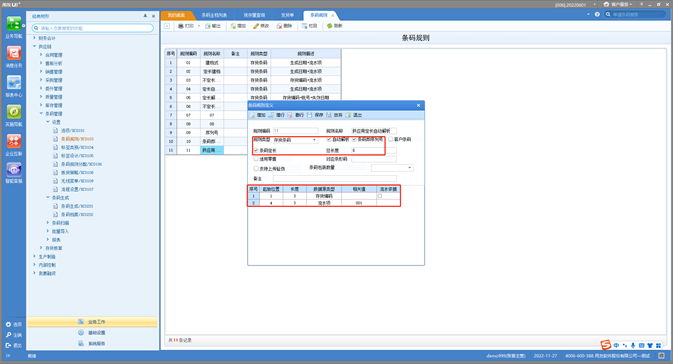Click the pencil 修改 toolbar icon
The image size is (673, 364).
(256, 26)
